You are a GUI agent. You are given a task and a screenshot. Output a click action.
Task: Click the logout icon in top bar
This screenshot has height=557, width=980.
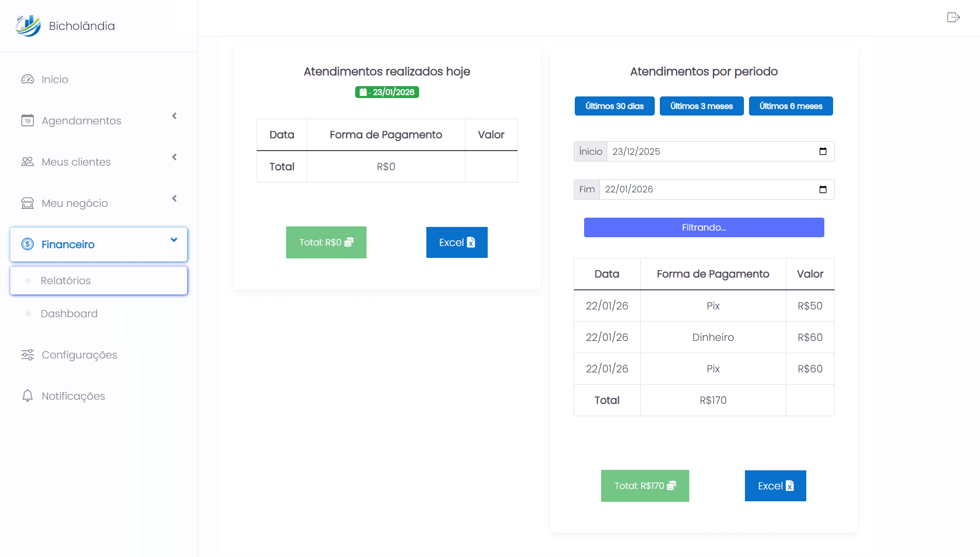click(953, 18)
